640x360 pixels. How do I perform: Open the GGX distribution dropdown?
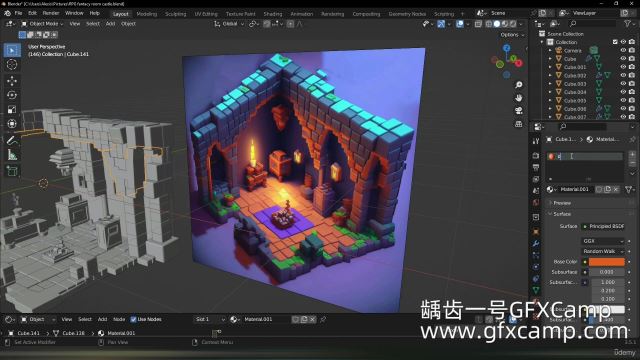(x=603, y=241)
